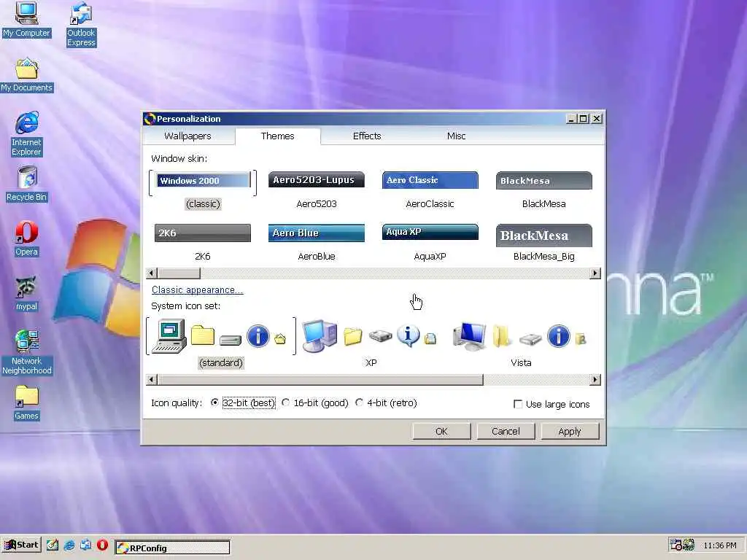Switch to the Wallpapers tab
Screen dimensions: 747x560
[x=187, y=136]
